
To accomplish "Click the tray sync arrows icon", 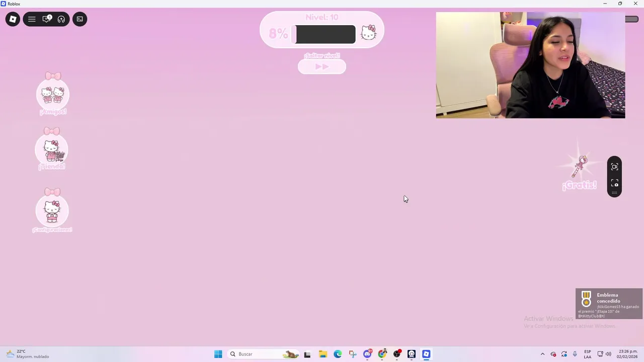I will 564,354.
